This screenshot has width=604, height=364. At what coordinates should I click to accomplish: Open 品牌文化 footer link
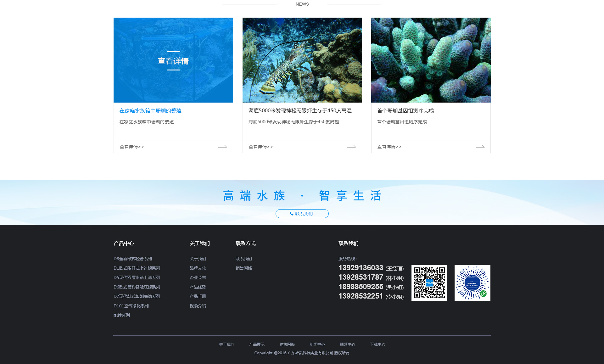click(198, 268)
